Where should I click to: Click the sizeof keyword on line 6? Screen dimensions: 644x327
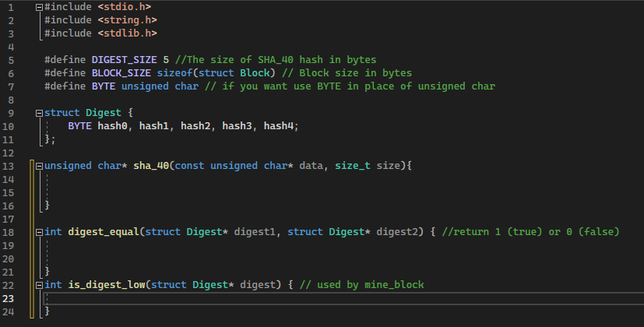pos(174,72)
